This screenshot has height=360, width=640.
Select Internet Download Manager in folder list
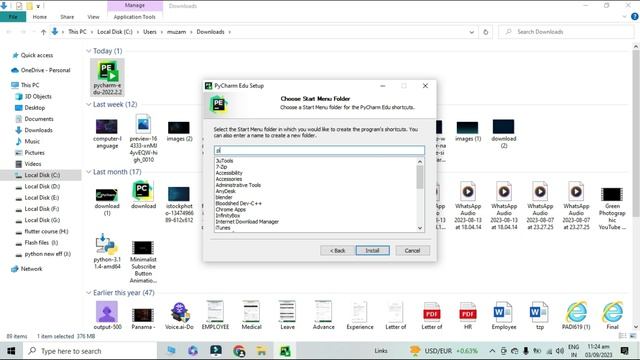point(247,222)
